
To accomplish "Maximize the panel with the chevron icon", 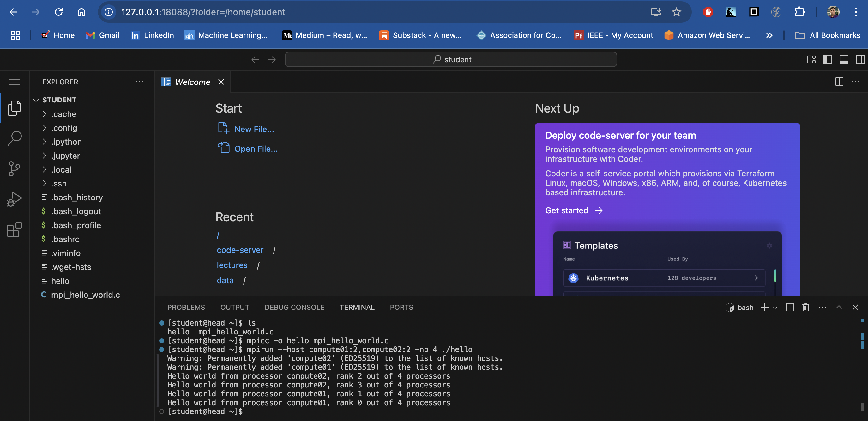I will [x=839, y=307].
